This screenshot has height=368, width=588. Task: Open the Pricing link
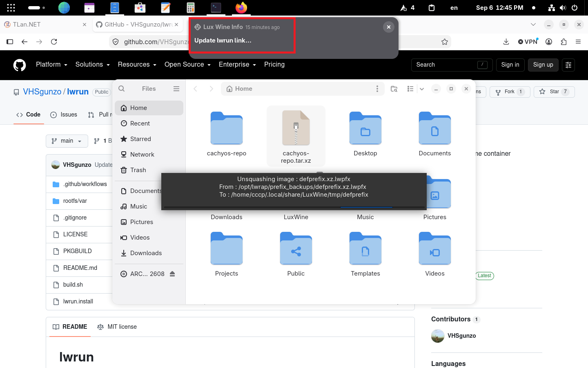tap(274, 65)
